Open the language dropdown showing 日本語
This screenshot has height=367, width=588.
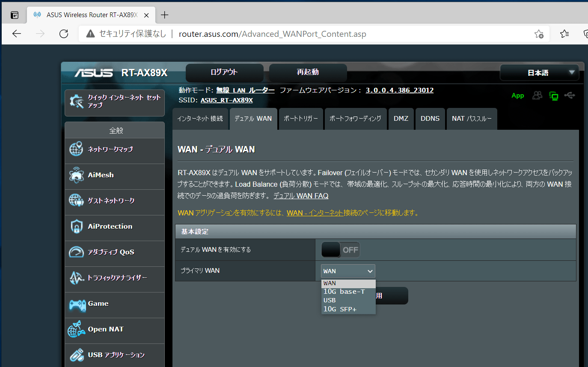(539, 73)
